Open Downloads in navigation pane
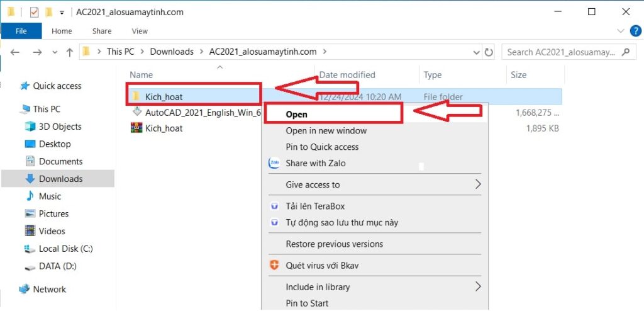The height and width of the screenshot is (311, 644). point(61,179)
